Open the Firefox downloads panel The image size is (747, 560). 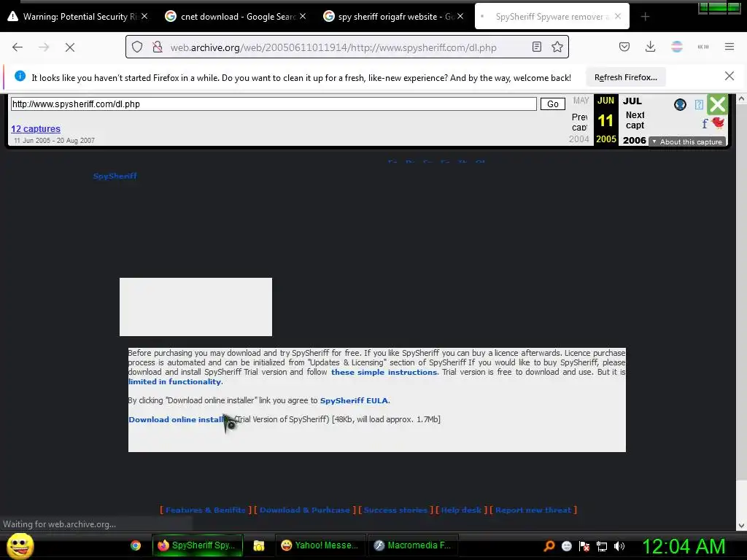[x=650, y=47]
